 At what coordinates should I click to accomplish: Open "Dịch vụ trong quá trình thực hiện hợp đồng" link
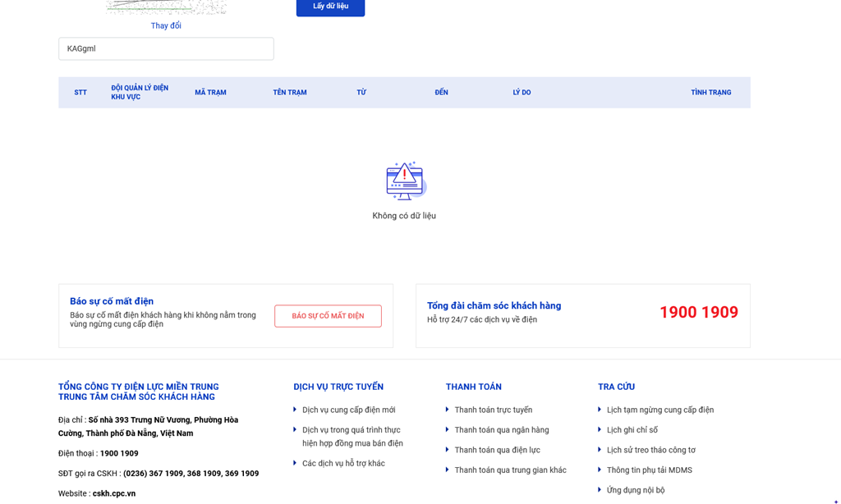coord(352,437)
